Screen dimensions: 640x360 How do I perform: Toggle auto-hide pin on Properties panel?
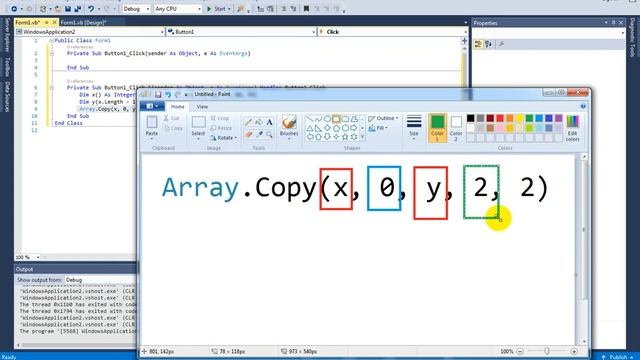[613, 23]
